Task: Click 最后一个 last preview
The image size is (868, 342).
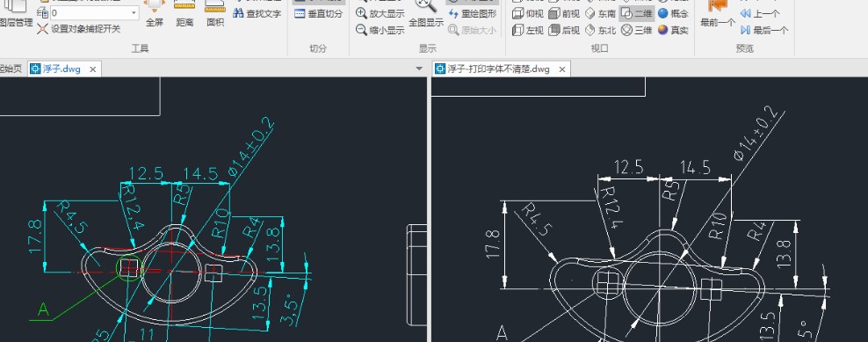Action: tap(764, 31)
